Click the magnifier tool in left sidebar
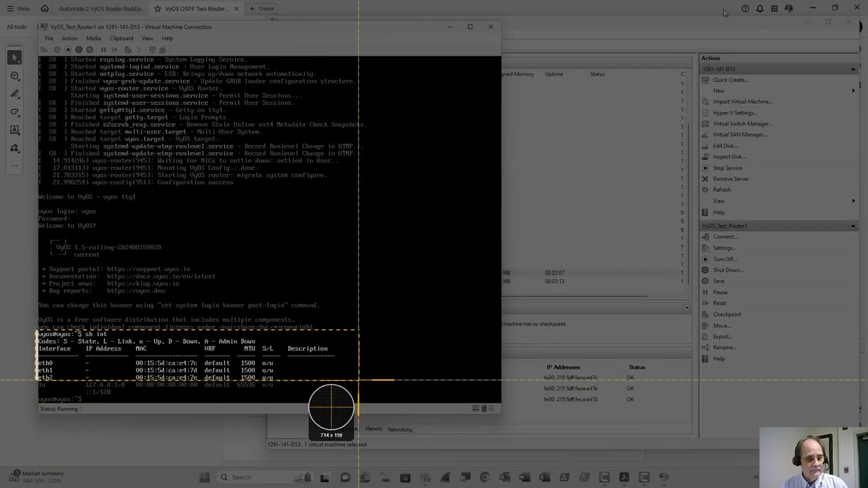The image size is (868, 488). [x=14, y=76]
